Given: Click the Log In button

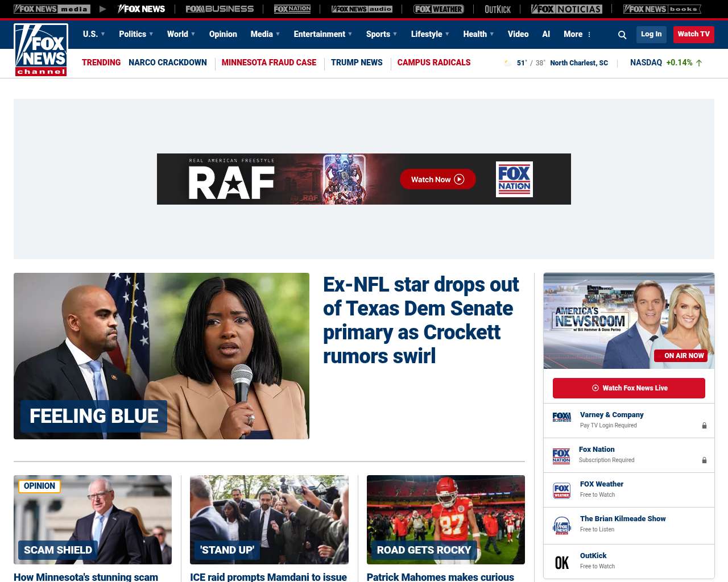Looking at the screenshot, I should [651, 34].
